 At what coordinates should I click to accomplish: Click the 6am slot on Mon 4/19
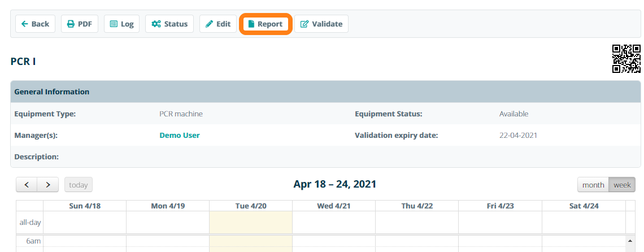pos(167,241)
